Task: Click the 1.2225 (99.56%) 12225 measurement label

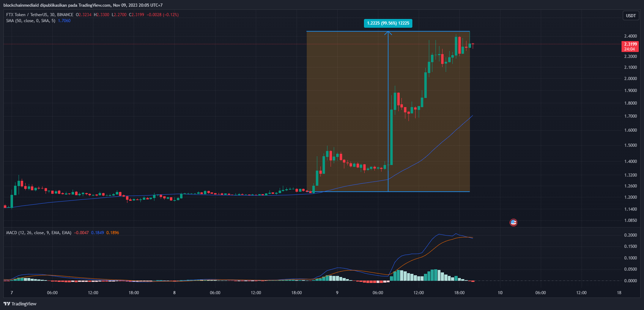Action: click(388, 23)
